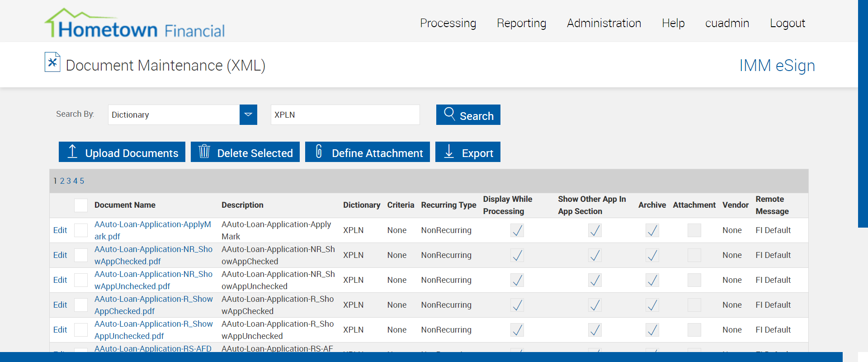868x362 pixels.
Task: Check the row checkbox for AAuto-Loan-Application-R_ShowAppChecked.pdf
Action: point(81,305)
